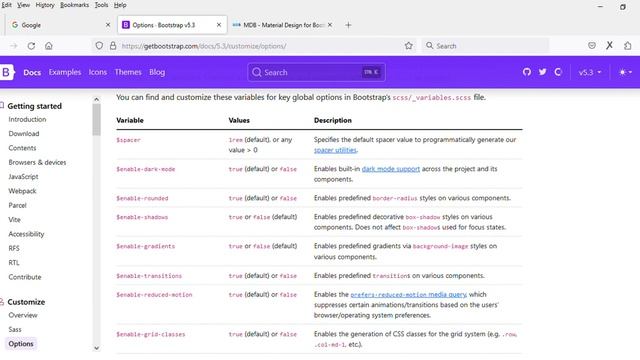640x360 pixels.
Task: Click the $enable-dark-mode variable name
Action: [146, 169]
